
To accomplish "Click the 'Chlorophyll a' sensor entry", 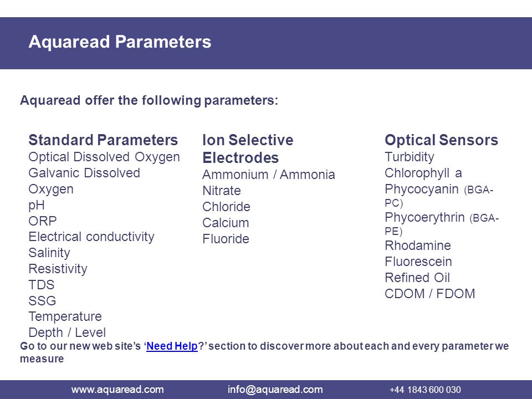I will pyautogui.click(x=423, y=173).
